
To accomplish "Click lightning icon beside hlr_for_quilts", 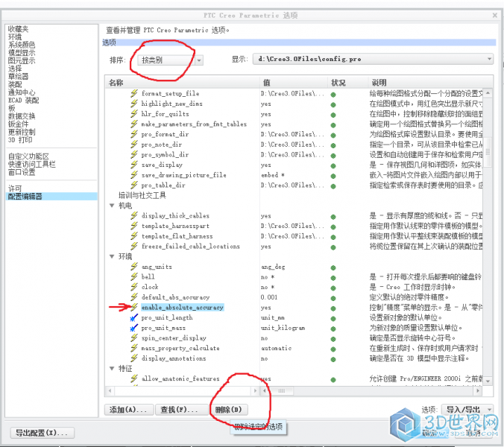I will 134,114.
